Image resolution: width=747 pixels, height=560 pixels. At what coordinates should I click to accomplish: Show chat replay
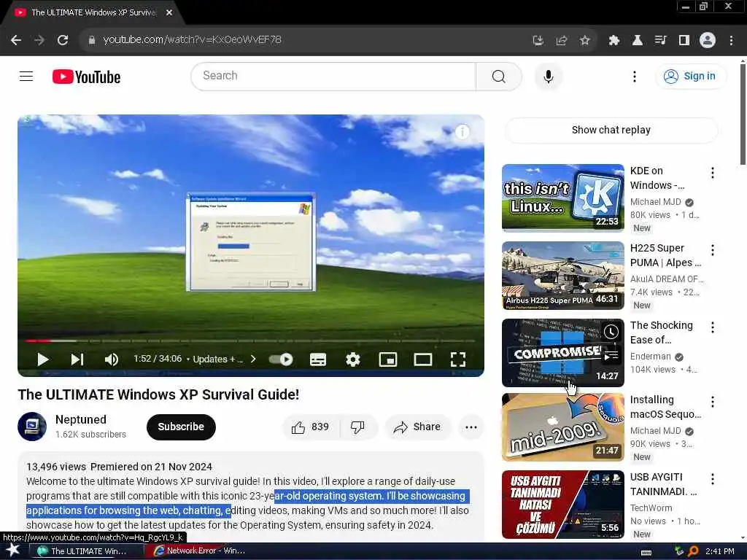611,130
